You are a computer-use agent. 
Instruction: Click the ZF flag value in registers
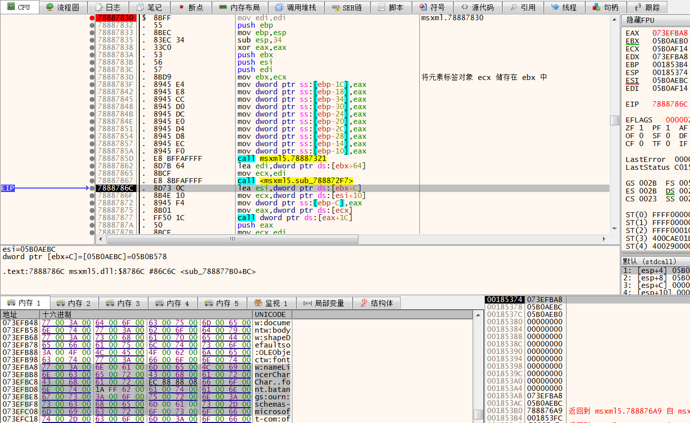tap(643, 128)
